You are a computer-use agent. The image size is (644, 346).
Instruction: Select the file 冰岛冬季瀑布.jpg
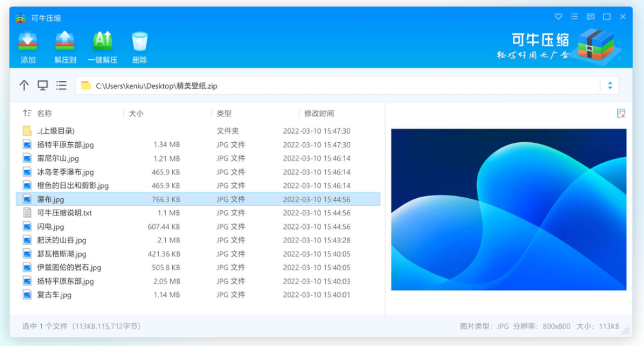click(x=198, y=172)
